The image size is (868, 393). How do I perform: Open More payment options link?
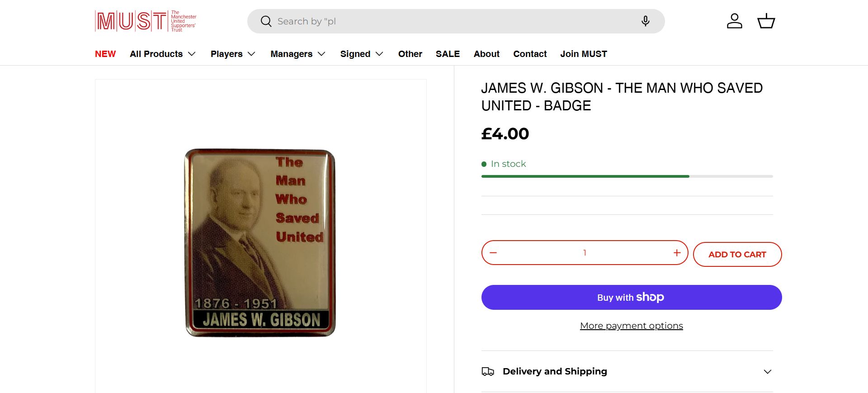pos(632,326)
